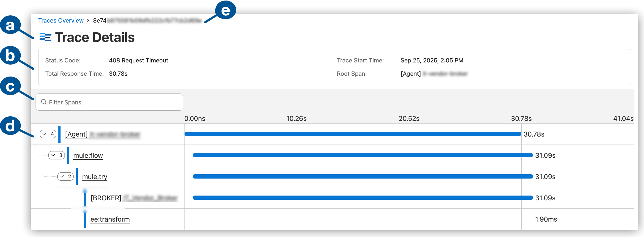
Task: Collapse the [Agent] root span with 4 children
Action: coord(48,134)
